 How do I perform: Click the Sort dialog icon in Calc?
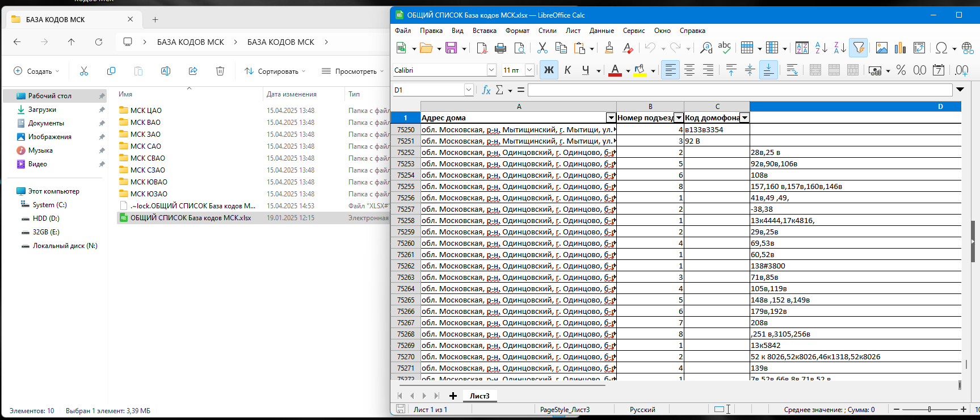coord(802,48)
